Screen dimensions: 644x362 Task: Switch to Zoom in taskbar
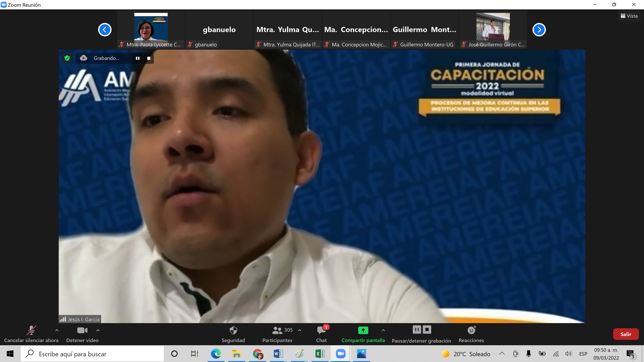click(x=341, y=354)
